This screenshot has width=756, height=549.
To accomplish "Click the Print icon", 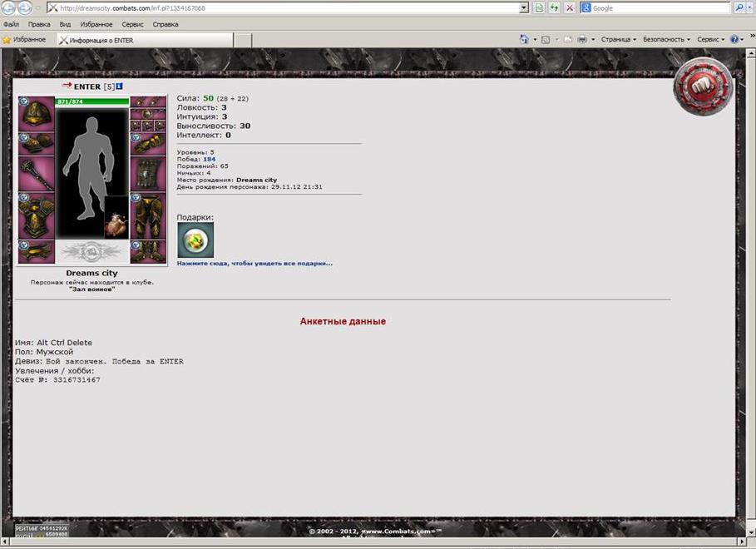I will (582, 40).
